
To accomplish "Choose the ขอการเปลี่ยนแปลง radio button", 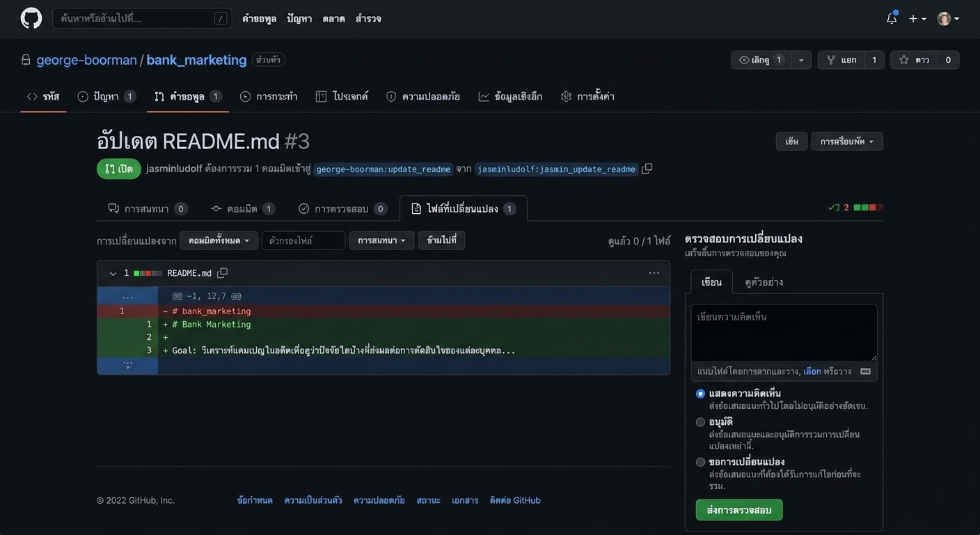I will 700,462.
